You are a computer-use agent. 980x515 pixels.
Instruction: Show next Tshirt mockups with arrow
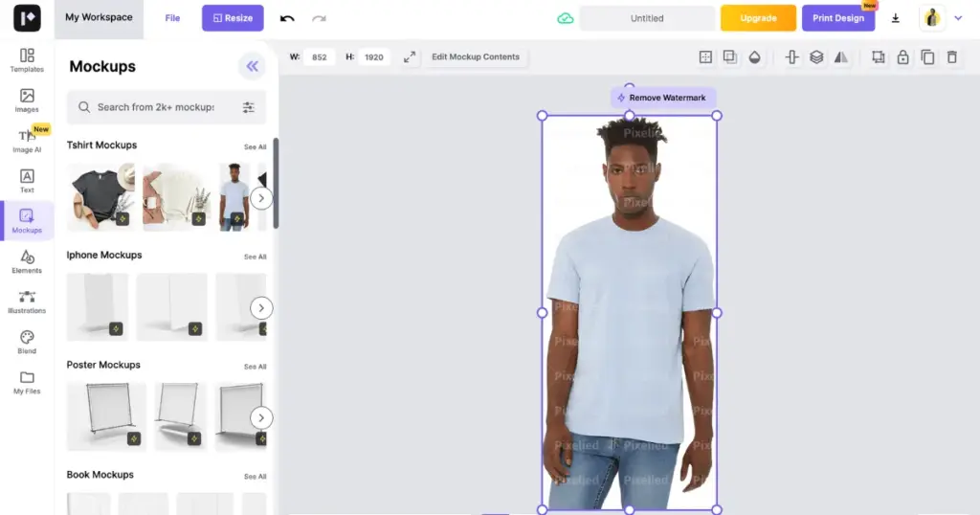click(261, 198)
